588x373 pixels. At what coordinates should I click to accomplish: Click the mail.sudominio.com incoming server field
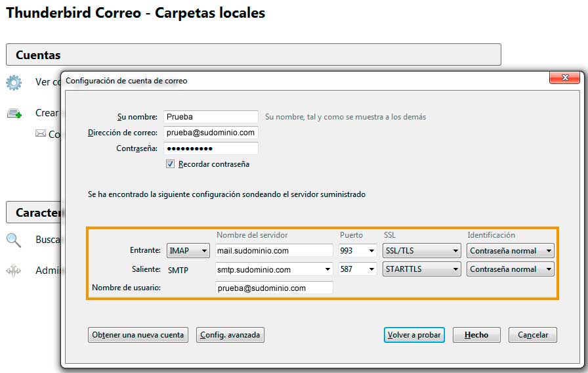coord(274,251)
